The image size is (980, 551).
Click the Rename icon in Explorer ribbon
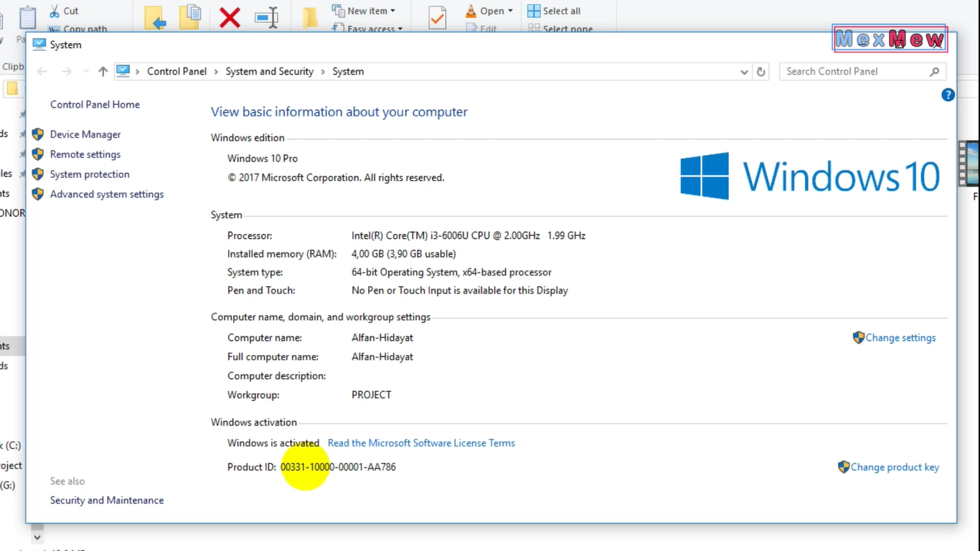click(267, 18)
